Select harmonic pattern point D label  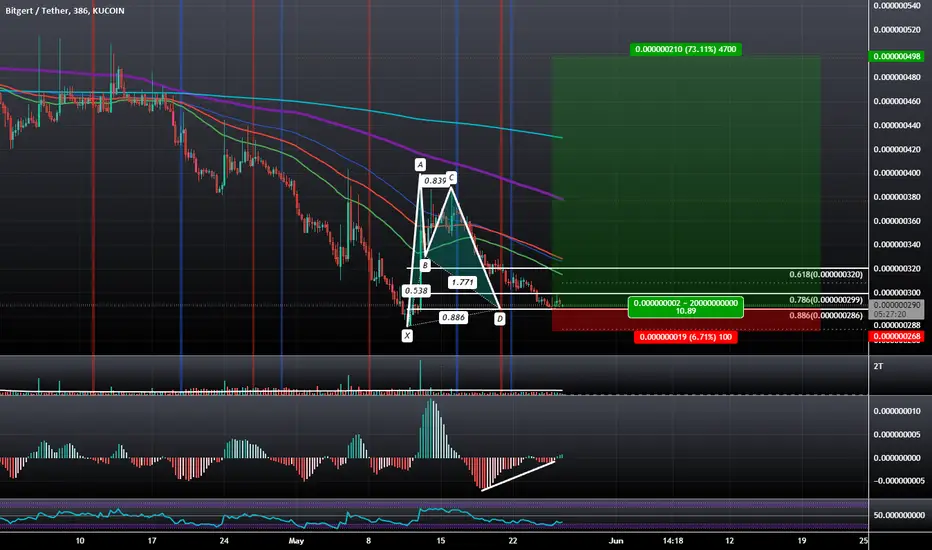pyautogui.click(x=500, y=319)
